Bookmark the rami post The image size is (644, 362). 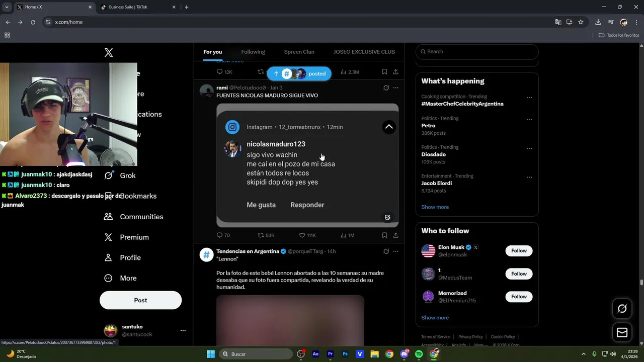(384, 235)
